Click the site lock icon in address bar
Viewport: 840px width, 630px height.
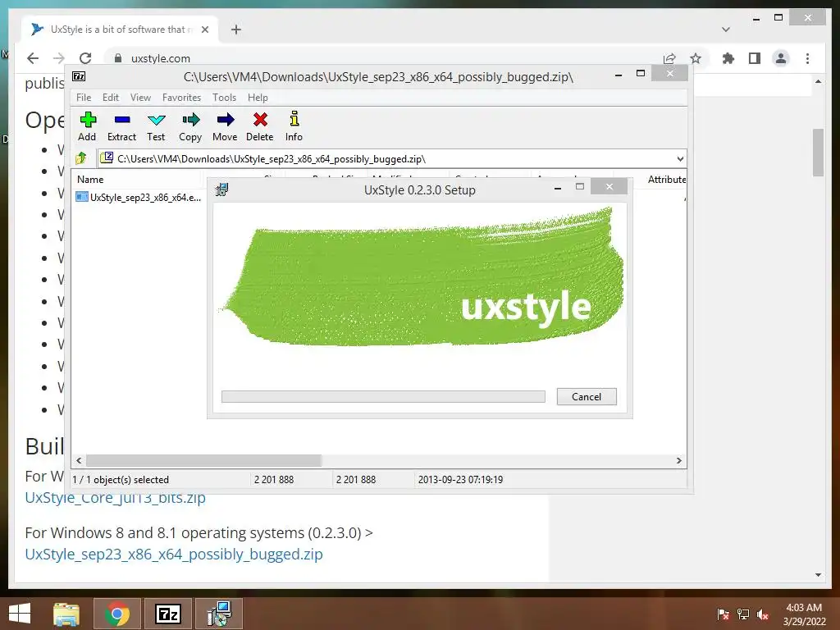tap(118, 58)
